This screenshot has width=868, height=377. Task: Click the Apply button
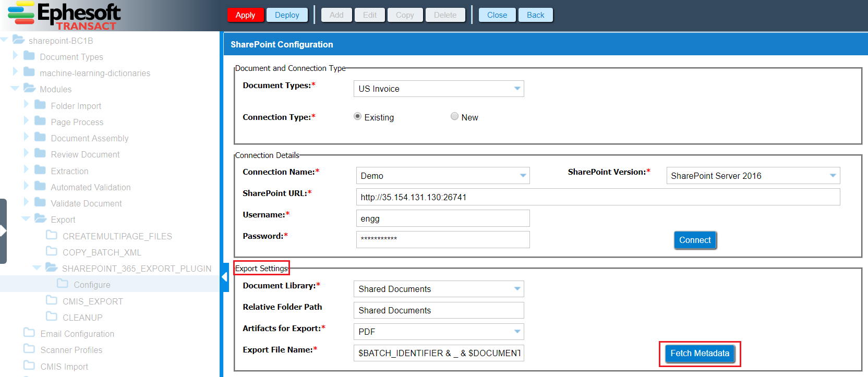(x=245, y=15)
